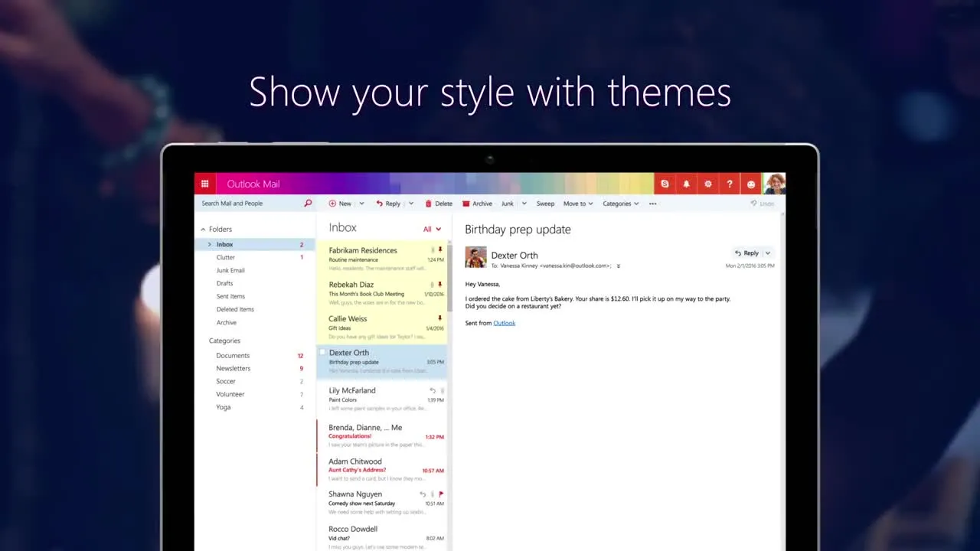Viewport: 980px width, 551px height.
Task: Open Skype from the header bar
Action: [665, 184]
